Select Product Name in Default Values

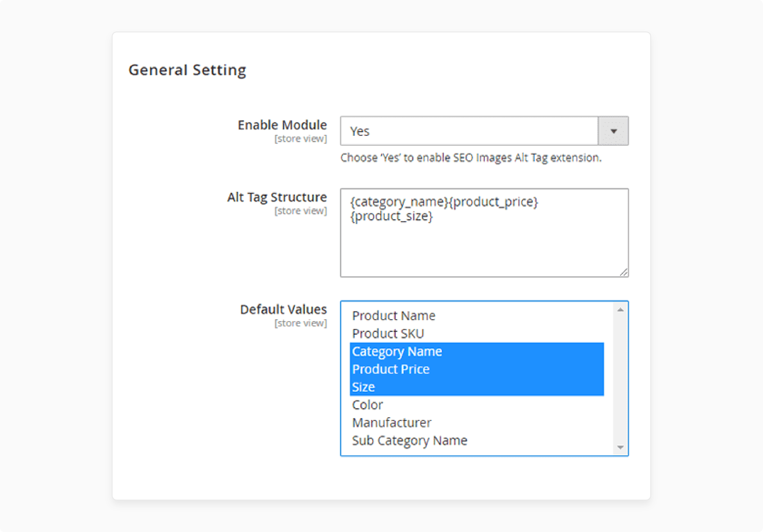pyautogui.click(x=477, y=316)
